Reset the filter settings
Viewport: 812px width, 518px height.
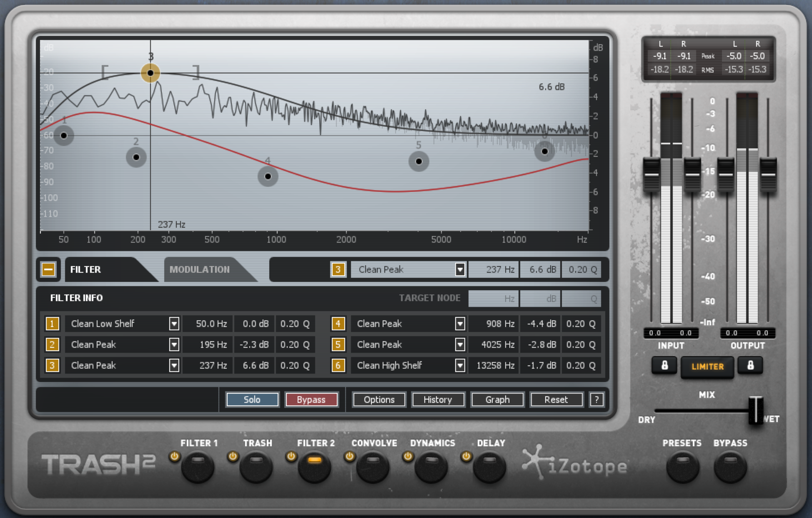coord(556,400)
